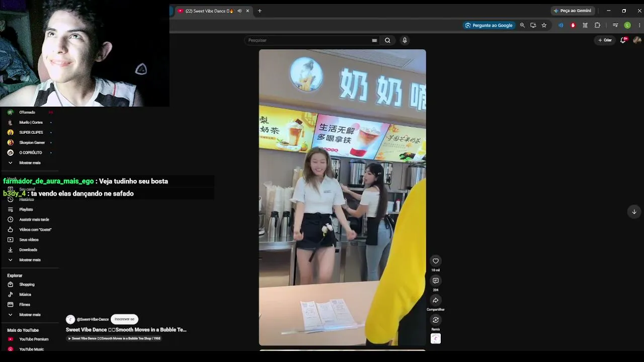Open the @Sweet-Vibe-Dance channel link

pyautogui.click(x=93, y=319)
